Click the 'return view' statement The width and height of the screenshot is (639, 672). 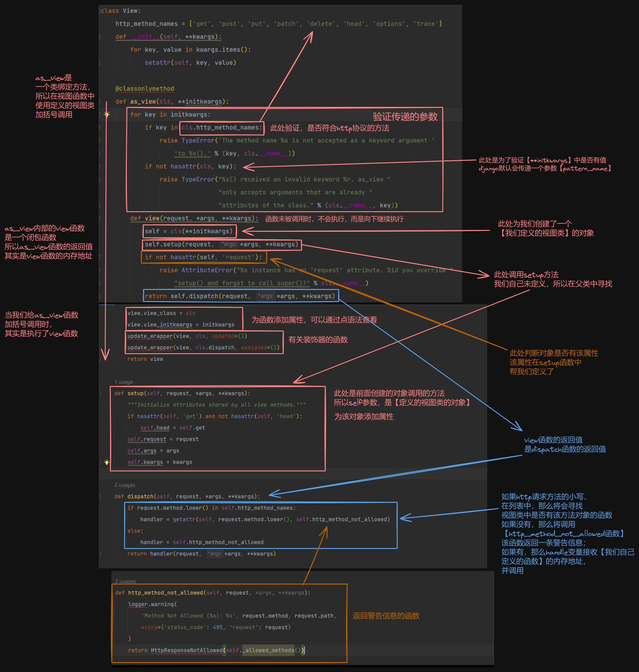[145, 359]
